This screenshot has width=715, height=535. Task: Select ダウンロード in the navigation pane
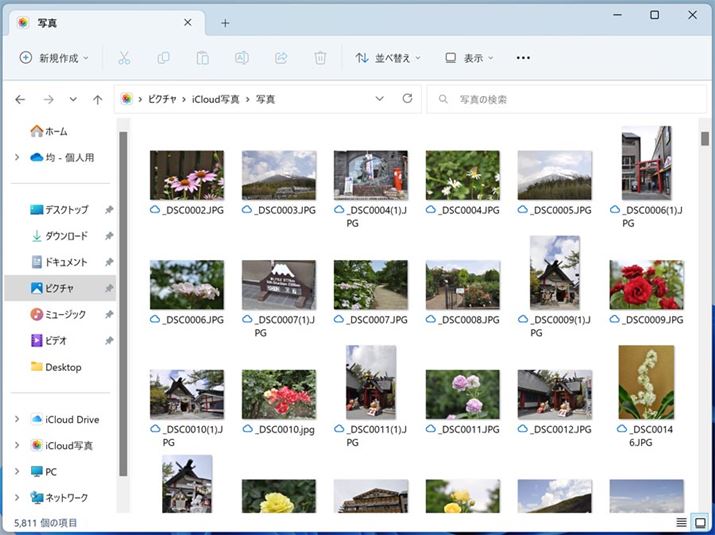[x=66, y=236]
